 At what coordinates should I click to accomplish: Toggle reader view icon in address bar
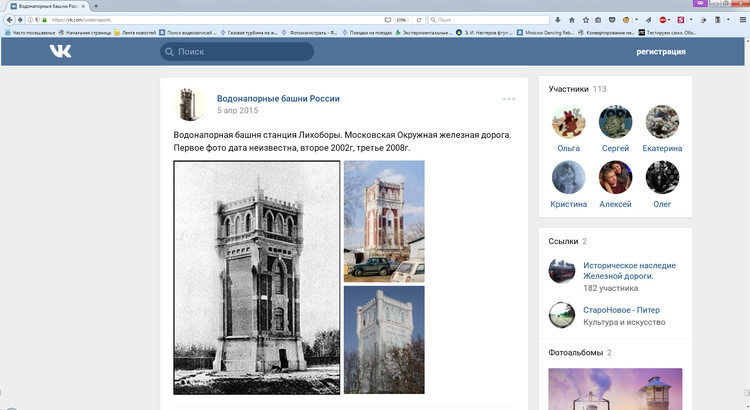click(x=387, y=20)
